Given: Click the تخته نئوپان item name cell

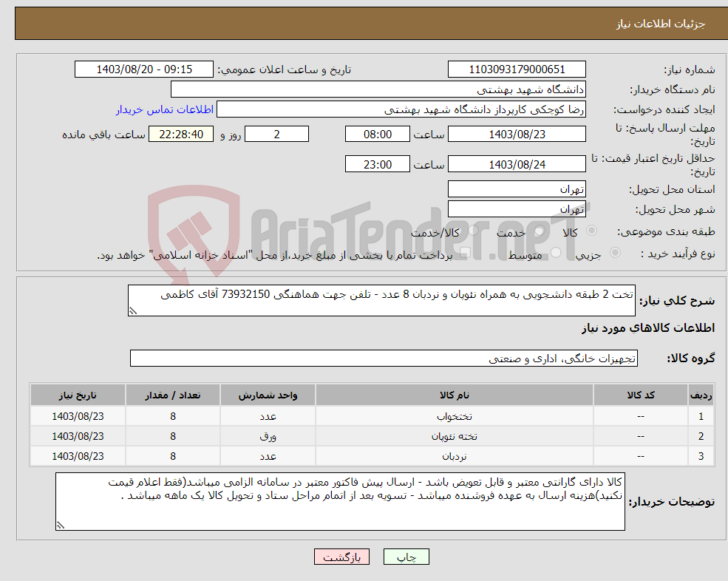Looking at the screenshot, I should coord(455,436).
